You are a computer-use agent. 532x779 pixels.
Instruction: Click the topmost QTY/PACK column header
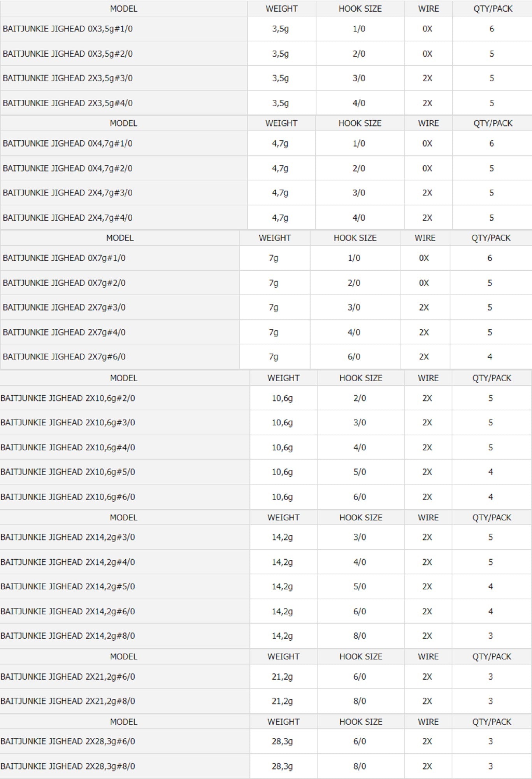pos(493,9)
